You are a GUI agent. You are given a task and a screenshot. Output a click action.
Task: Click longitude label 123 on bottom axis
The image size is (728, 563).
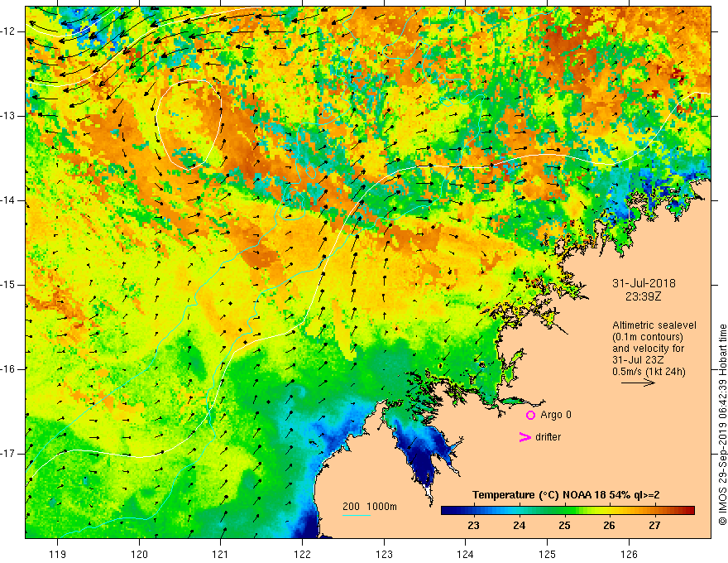384,554
